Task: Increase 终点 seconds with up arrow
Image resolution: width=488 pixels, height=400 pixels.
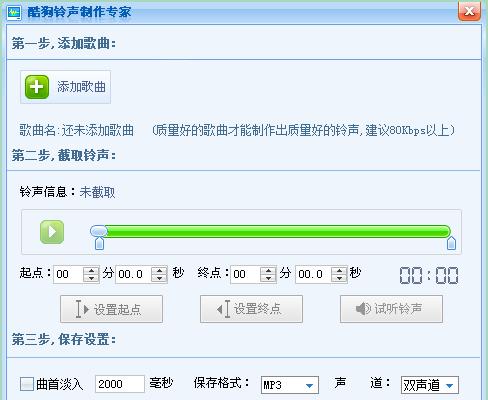Action: click(339, 271)
